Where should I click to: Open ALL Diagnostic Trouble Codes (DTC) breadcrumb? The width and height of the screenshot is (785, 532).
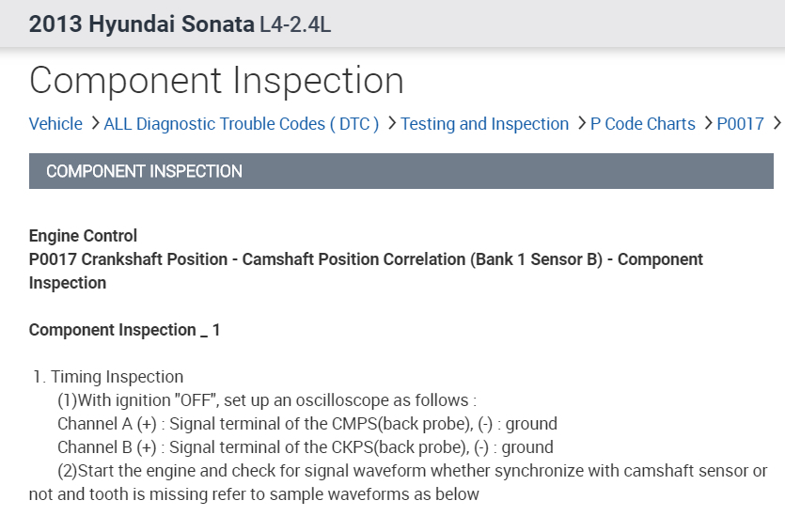tap(241, 124)
